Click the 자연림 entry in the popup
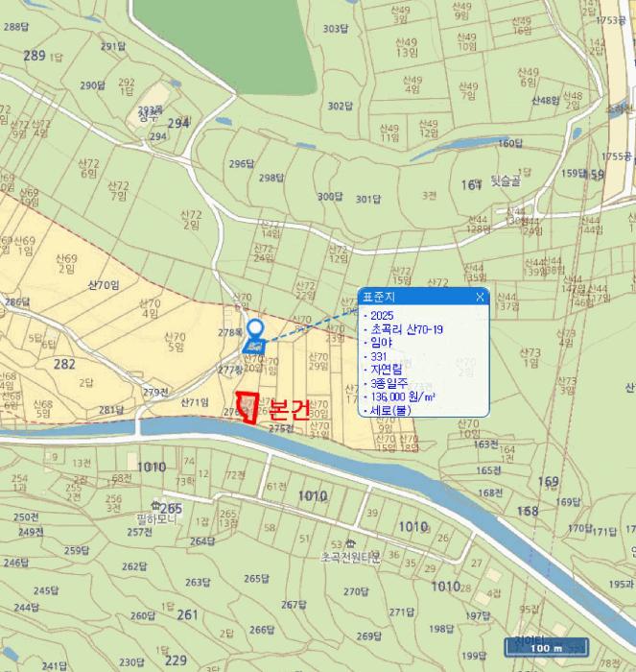Viewport: 636px width, 672px height. pyautogui.click(x=386, y=369)
